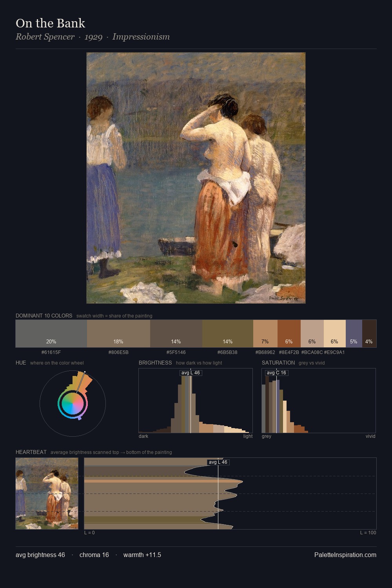Click the hex code text #6B5B38
Screen dimensions: 392x588
pos(227,352)
